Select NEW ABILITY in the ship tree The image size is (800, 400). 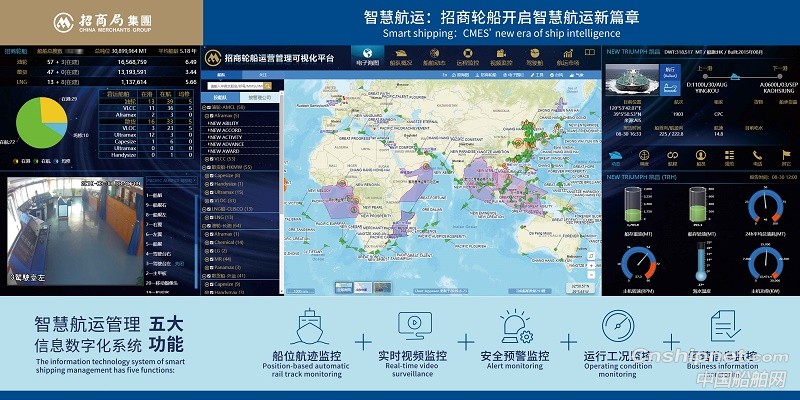[x=223, y=123]
